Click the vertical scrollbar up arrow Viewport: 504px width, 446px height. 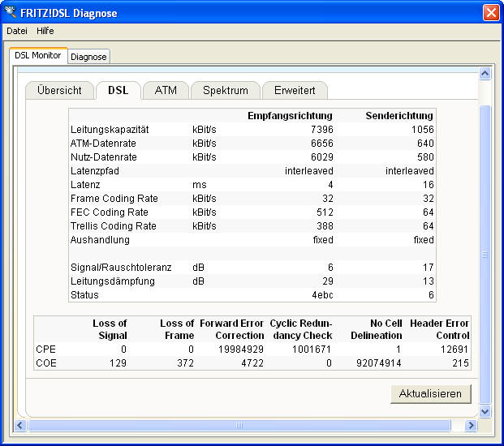485,74
